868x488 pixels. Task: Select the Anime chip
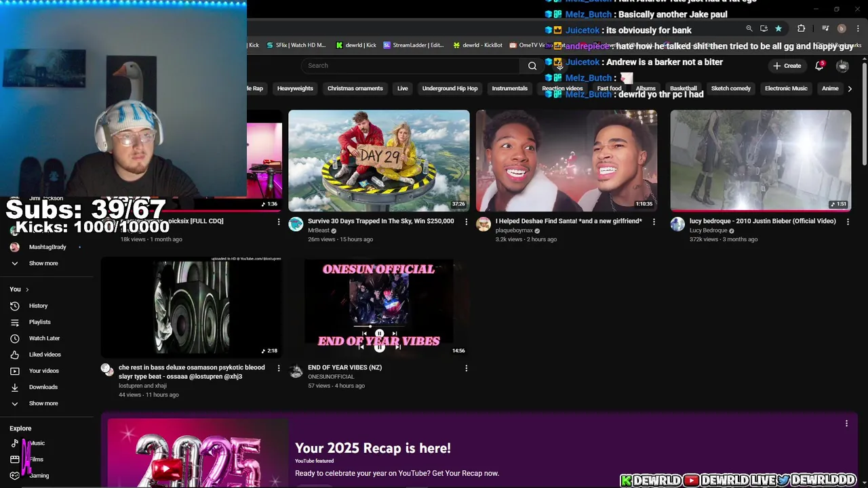point(830,89)
